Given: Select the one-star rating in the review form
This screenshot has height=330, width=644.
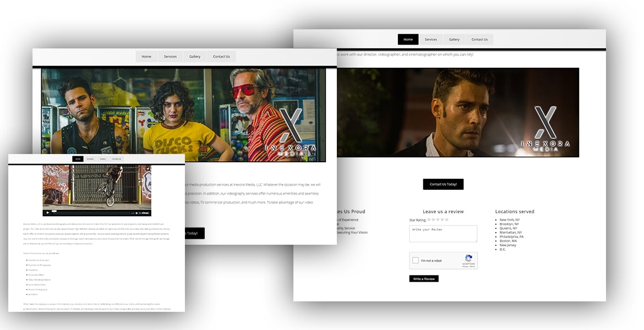Looking at the screenshot, I should pyautogui.click(x=429, y=219).
